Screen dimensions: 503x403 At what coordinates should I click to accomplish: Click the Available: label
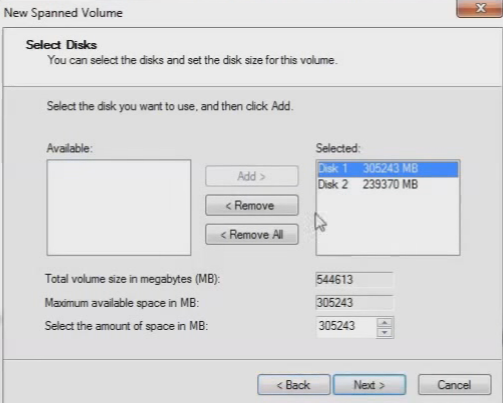pos(69,148)
